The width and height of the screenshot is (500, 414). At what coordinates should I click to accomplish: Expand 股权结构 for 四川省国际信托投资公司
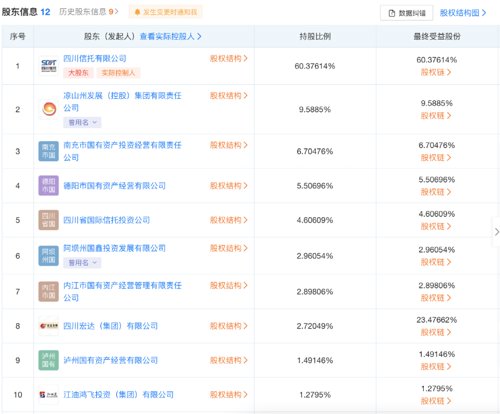229,220
